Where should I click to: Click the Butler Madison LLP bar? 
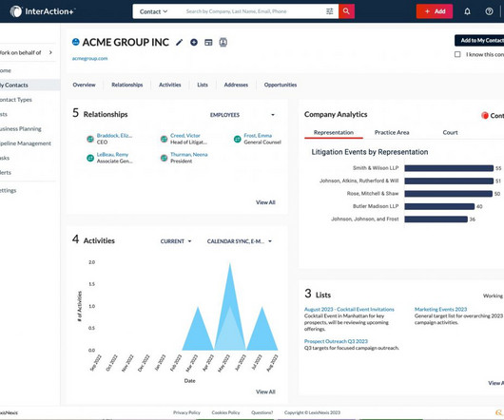click(x=439, y=206)
